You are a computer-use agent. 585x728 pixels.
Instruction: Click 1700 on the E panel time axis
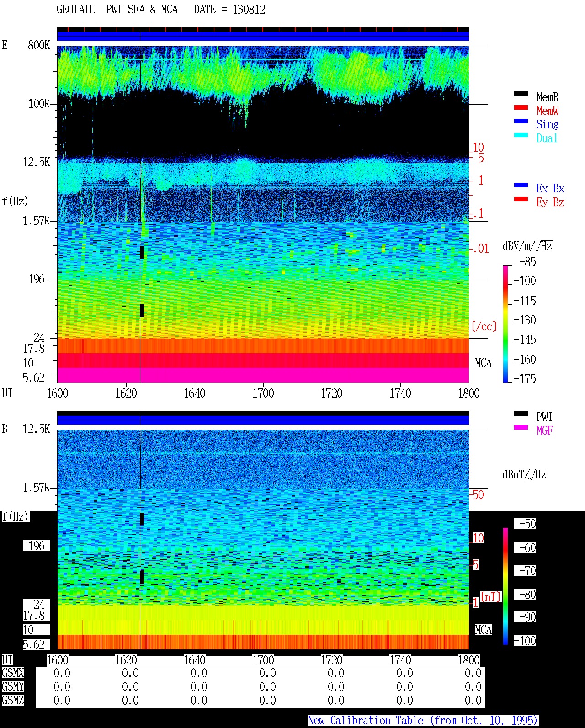tap(263, 393)
